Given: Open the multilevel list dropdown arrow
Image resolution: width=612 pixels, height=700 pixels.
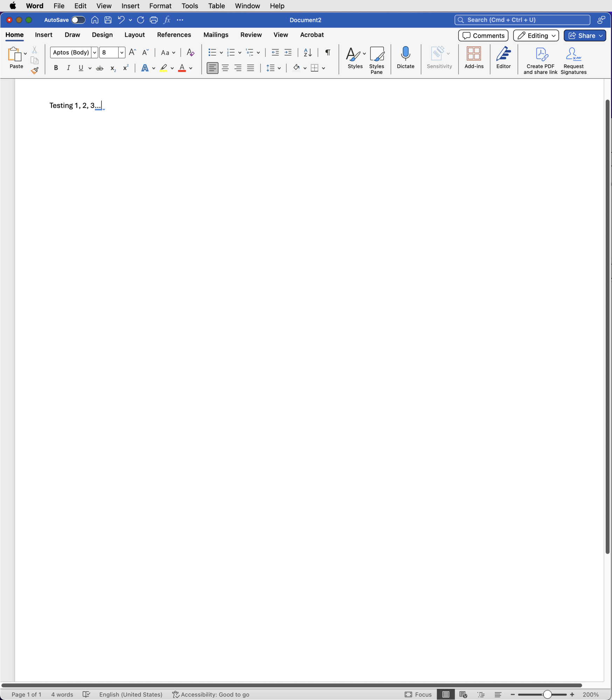Looking at the screenshot, I should point(258,53).
